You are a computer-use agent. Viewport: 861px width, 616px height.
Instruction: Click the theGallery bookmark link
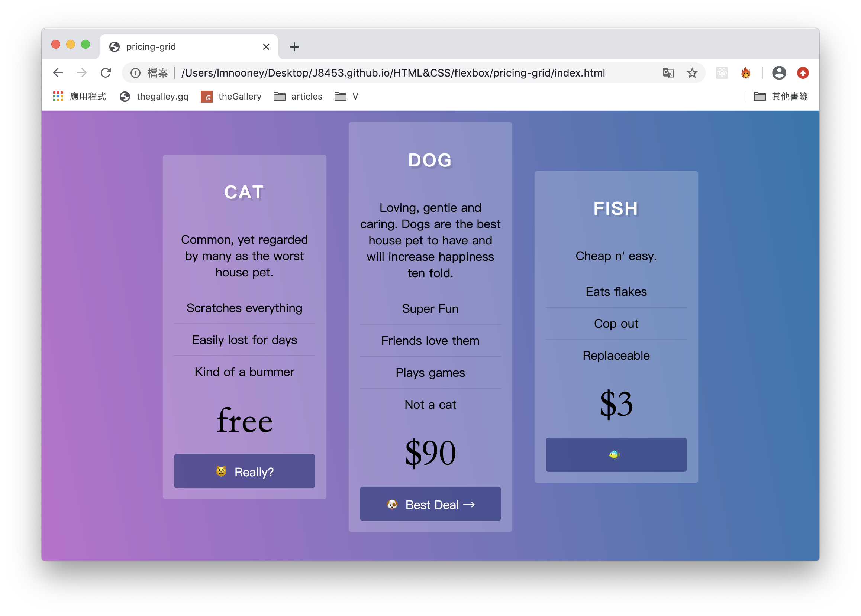pyautogui.click(x=232, y=97)
